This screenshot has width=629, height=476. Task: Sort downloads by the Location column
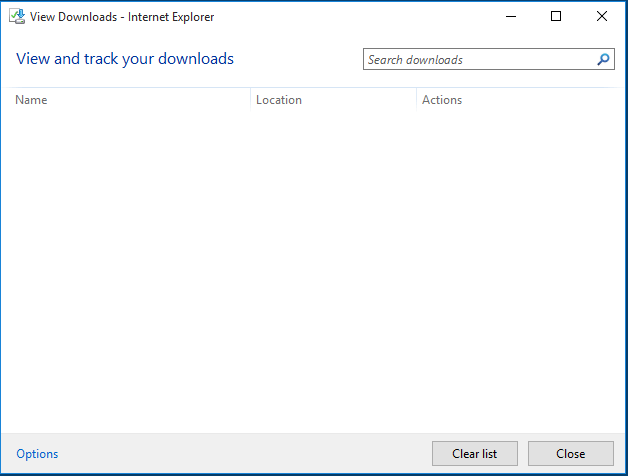click(279, 100)
